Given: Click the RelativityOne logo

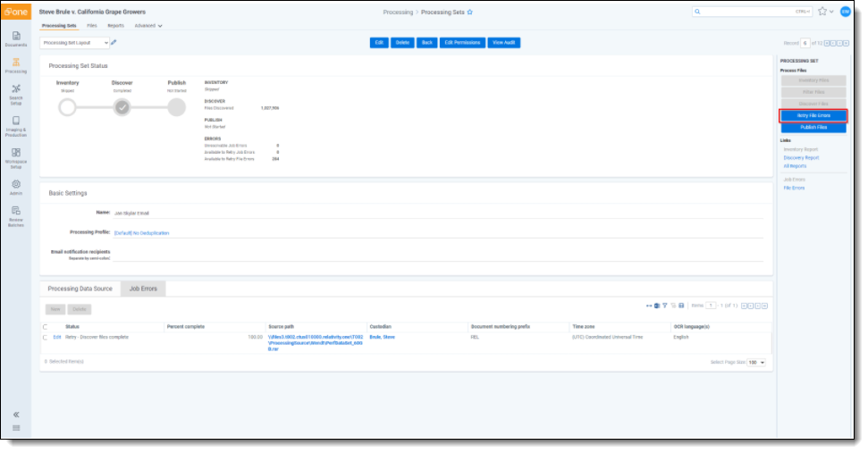Looking at the screenshot, I should click(15, 12).
